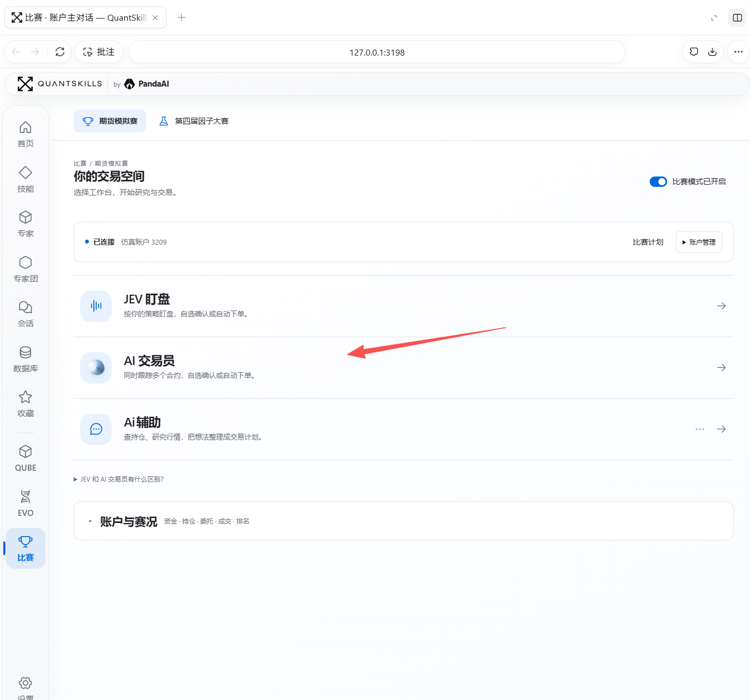The width and height of the screenshot is (750, 700).
Task: Click the browser back arrow
Action: click(x=16, y=52)
